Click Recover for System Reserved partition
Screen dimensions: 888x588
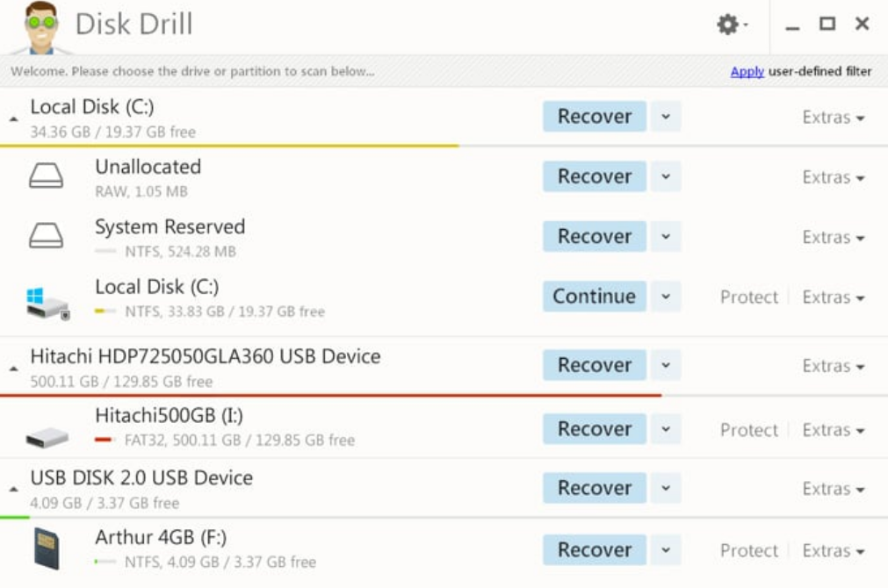[594, 236]
